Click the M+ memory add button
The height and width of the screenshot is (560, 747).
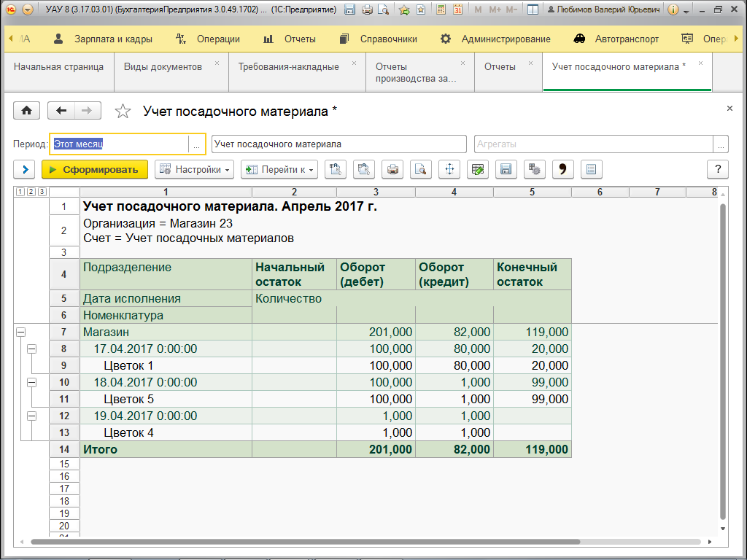495,9
